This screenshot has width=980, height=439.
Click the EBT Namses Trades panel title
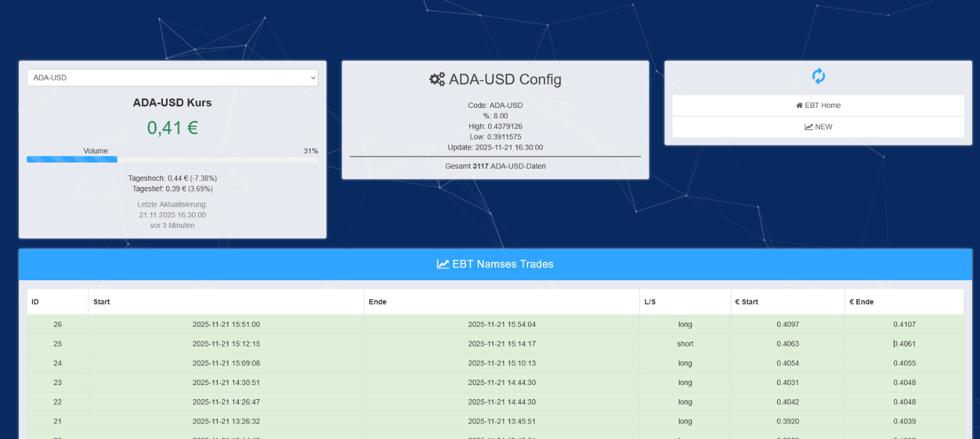(x=502, y=264)
